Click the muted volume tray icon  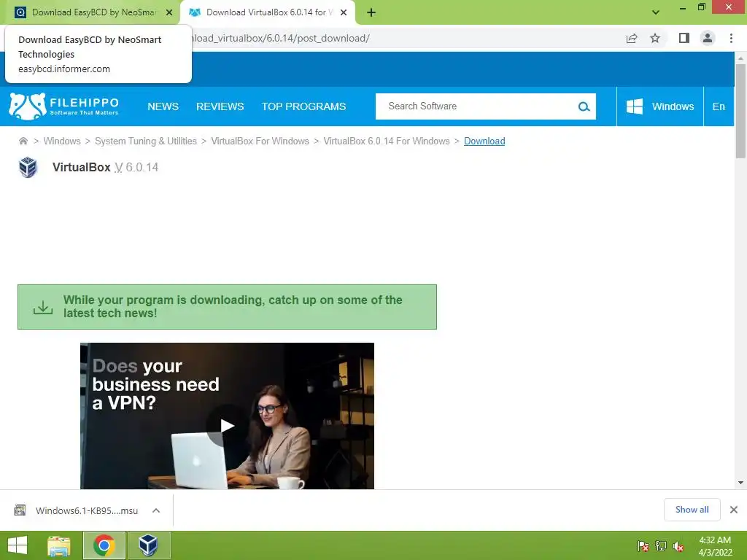[678, 546]
